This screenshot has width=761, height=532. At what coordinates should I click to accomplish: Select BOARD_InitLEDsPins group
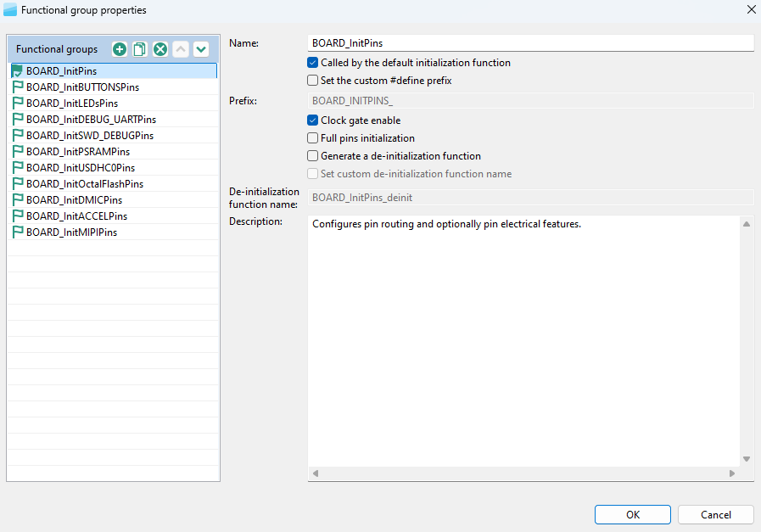[x=114, y=103]
